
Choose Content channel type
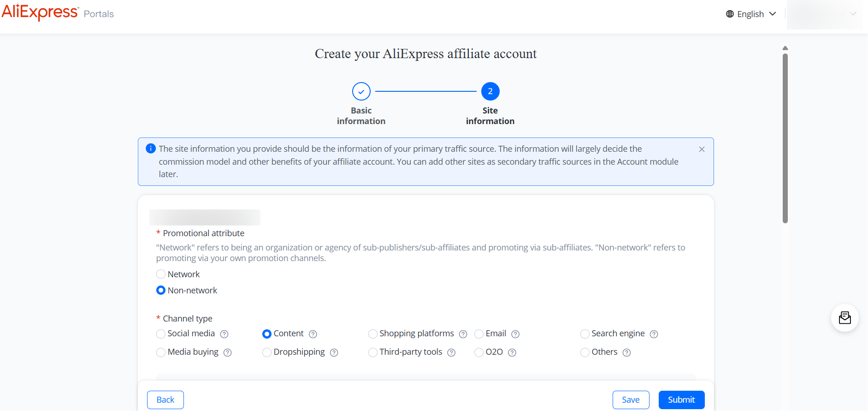(267, 334)
